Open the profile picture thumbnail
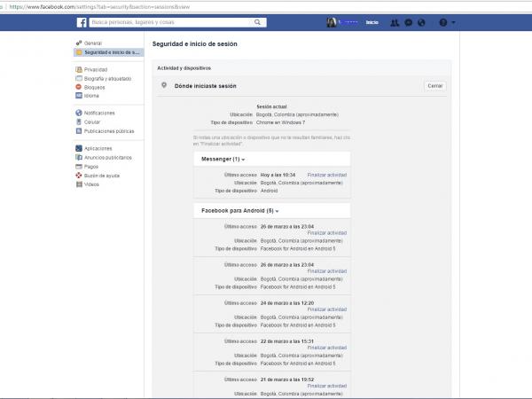532x399 pixels. (331, 22)
